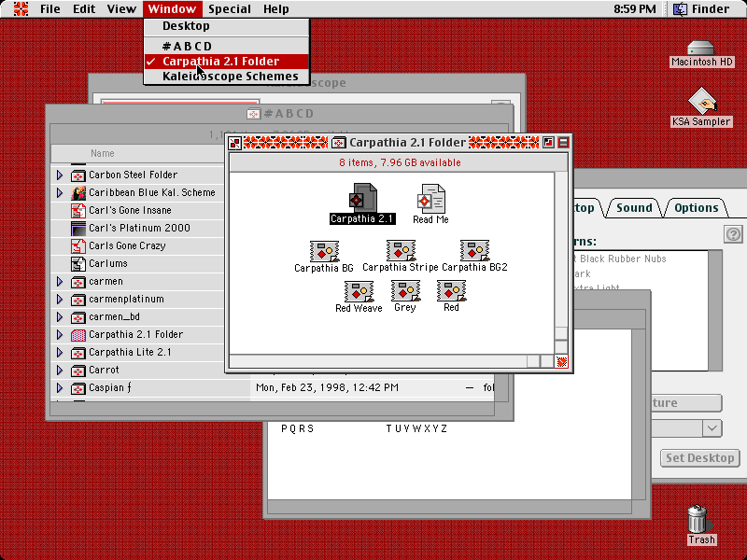Select the Carpathia BG2 pattern icon

[x=474, y=250]
